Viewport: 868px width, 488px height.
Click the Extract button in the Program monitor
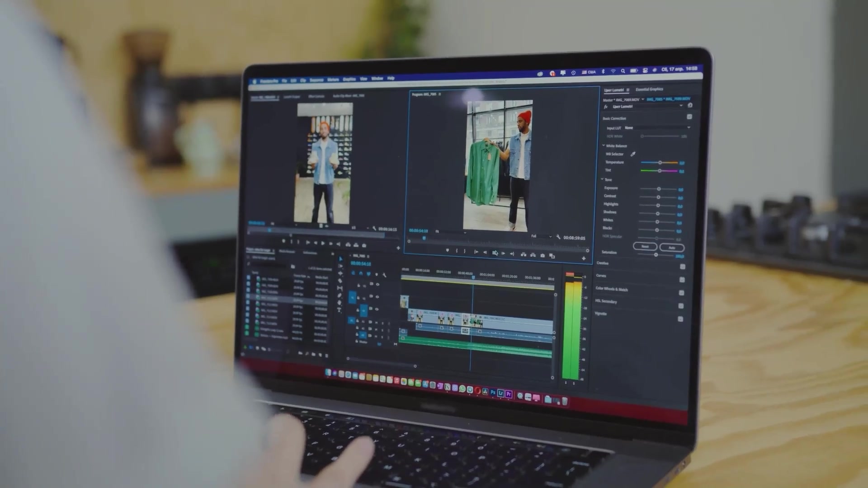pos(533,255)
